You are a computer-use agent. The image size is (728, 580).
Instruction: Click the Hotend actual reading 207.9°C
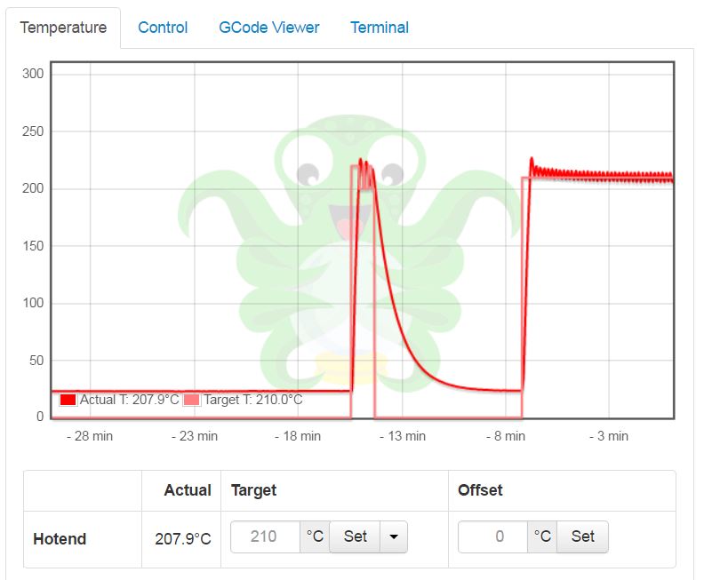182,539
